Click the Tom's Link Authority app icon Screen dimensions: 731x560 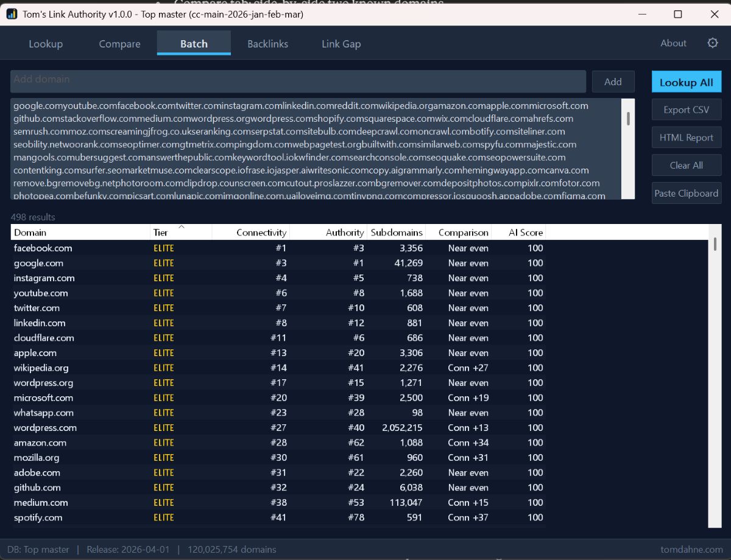(10, 13)
